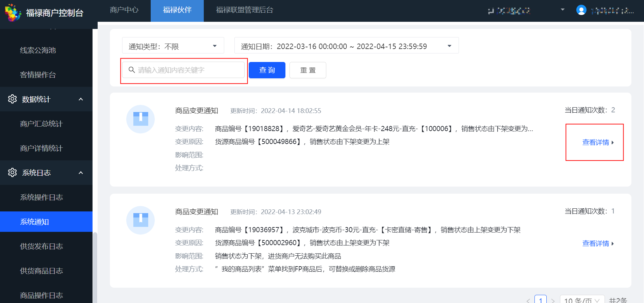This screenshot has height=303, width=644.
Task: Open the 通知日期 range picker
Action: coord(346,46)
